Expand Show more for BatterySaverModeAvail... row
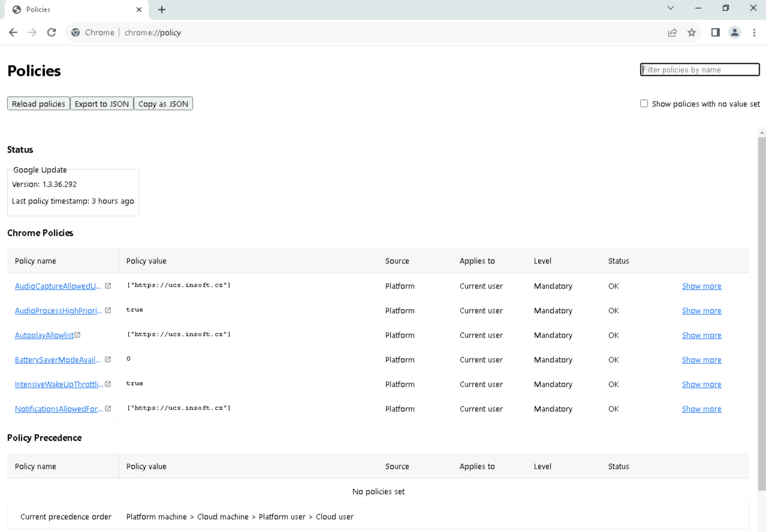This screenshot has width=766, height=532. pos(701,360)
